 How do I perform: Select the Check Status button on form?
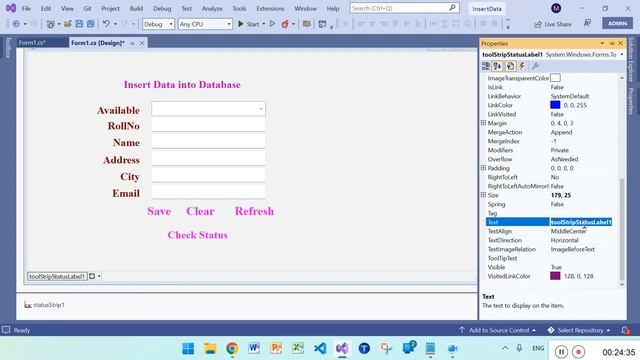pos(198,235)
